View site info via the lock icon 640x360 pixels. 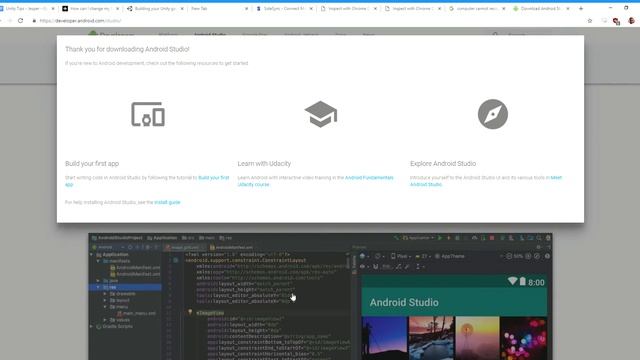(34, 20)
